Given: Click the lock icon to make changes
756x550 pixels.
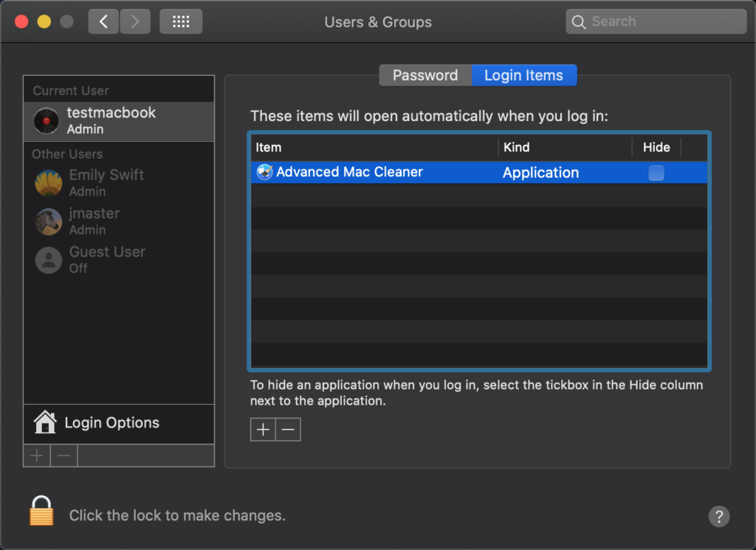Looking at the screenshot, I should tap(41, 510).
